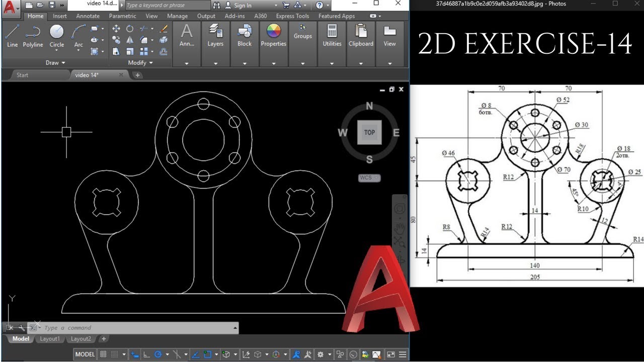644x362 pixels.
Task: Toggle Annotation visibility in status bar
Action: 296,354
